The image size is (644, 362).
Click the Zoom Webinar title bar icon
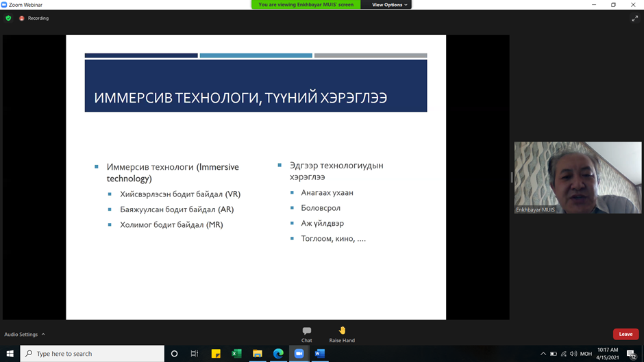pos(4,5)
